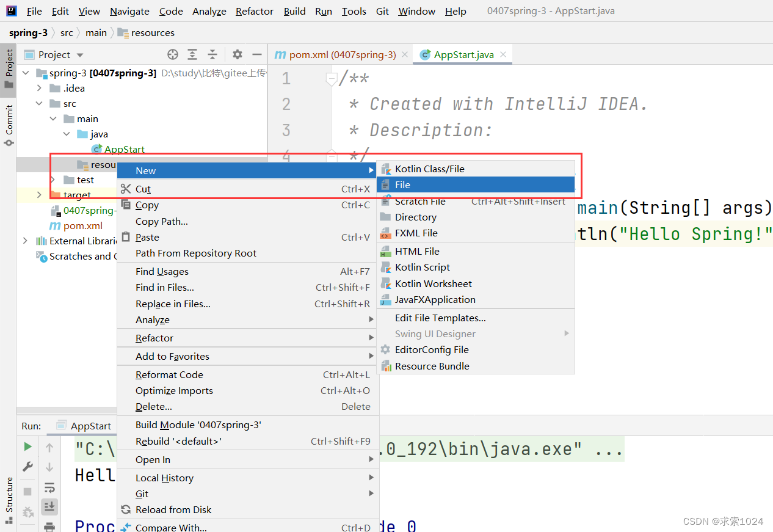Viewport: 773px width, 532px height.
Task: Click Find Usages in context menu
Action: click(x=248, y=271)
